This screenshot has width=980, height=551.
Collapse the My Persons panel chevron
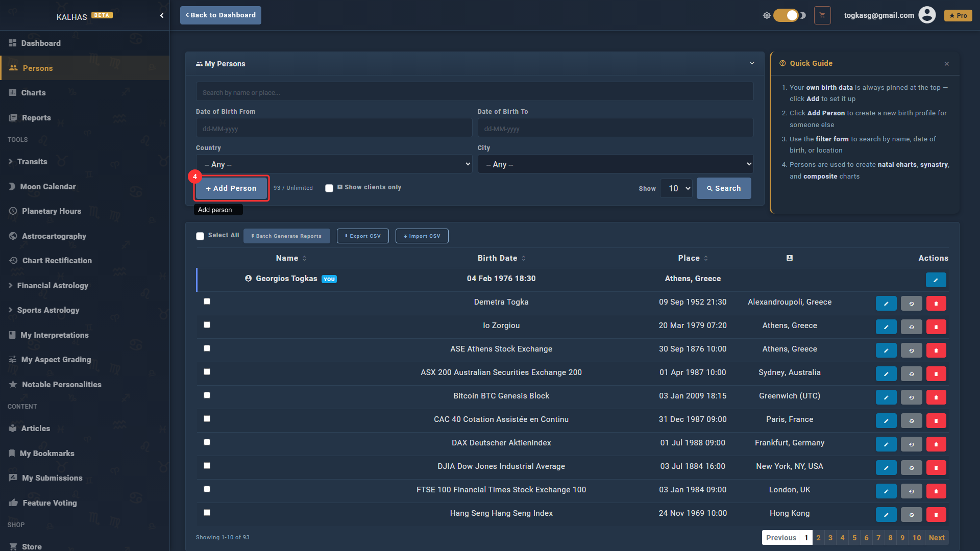coord(752,64)
